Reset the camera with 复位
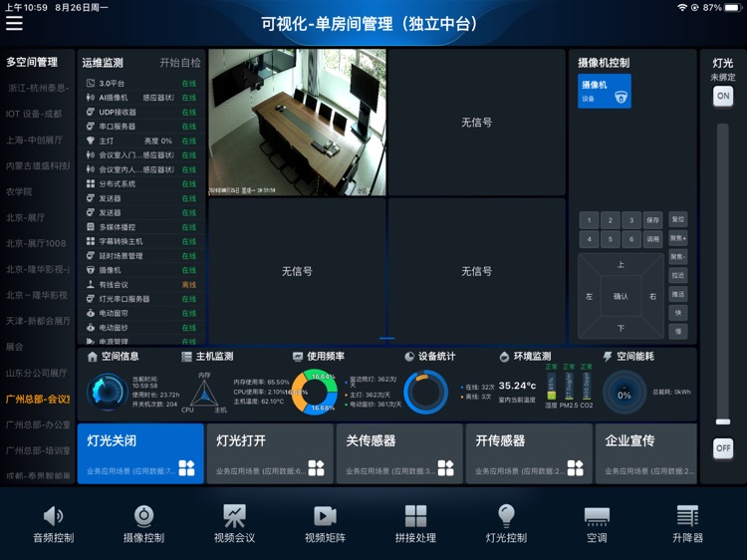Image resolution: width=747 pixels, height=560 pixels. 678,219
